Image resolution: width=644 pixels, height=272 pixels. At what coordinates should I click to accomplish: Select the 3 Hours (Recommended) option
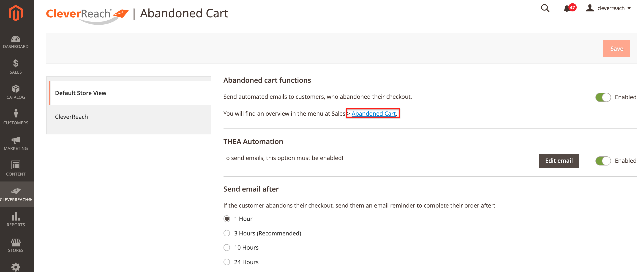coord(227,233)
